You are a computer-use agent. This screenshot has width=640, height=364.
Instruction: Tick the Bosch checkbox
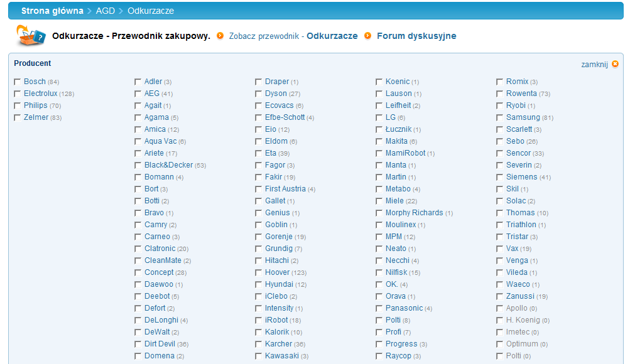point(17,82)
